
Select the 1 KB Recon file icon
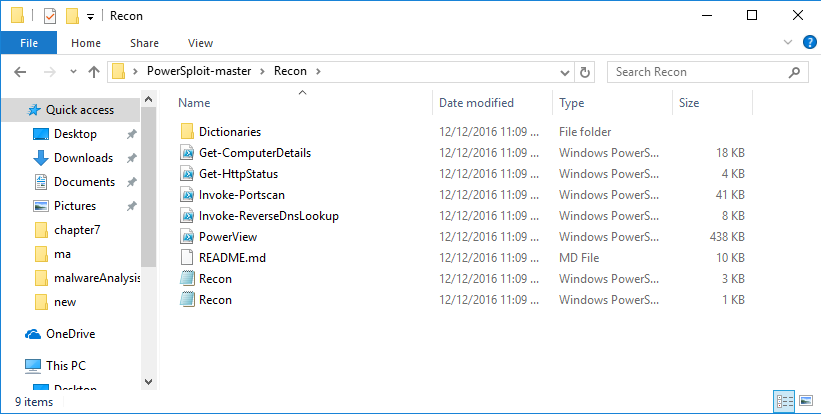coord(187,299)
